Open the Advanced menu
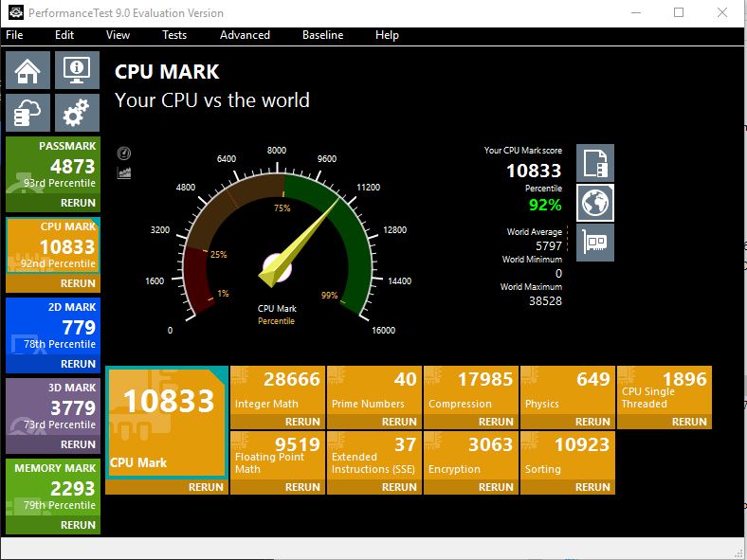Viewport: 747px width, 560px height. (245, 35)
